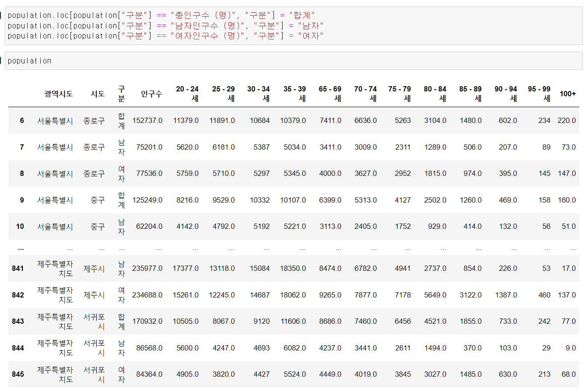
Task: Click the 종로구 cell in row 7
Action: coord(94,147)
